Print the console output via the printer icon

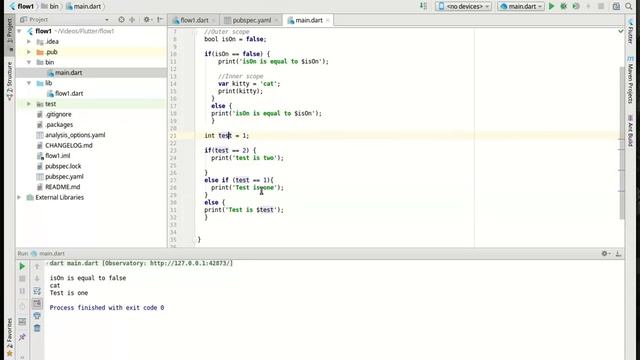coord(37,316)
